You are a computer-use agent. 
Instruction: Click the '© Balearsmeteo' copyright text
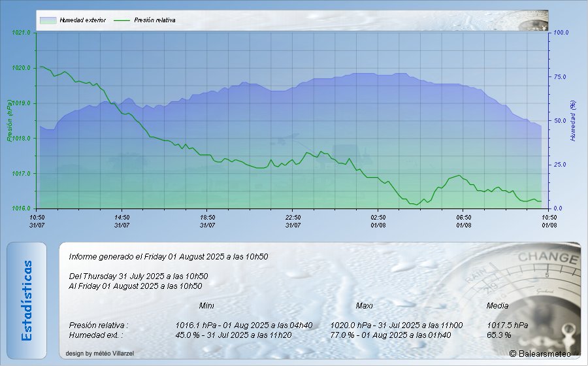[540, 354]
